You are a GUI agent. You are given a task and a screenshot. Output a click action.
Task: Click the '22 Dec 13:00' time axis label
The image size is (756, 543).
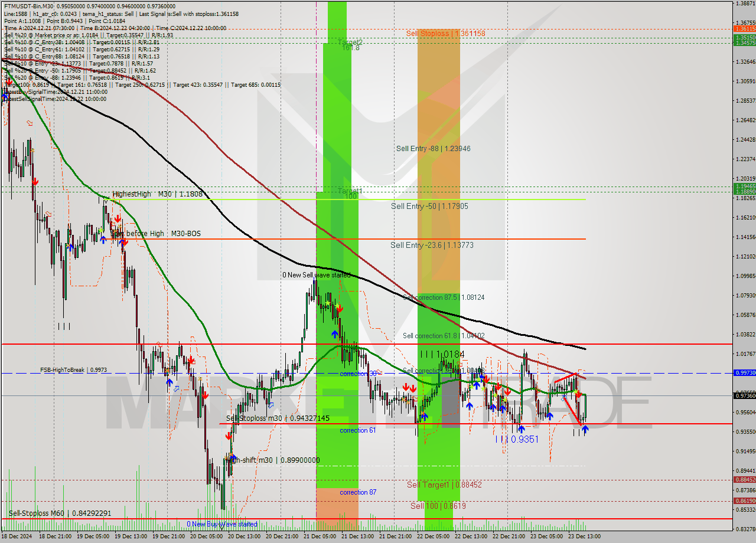(x=472, y=537)
